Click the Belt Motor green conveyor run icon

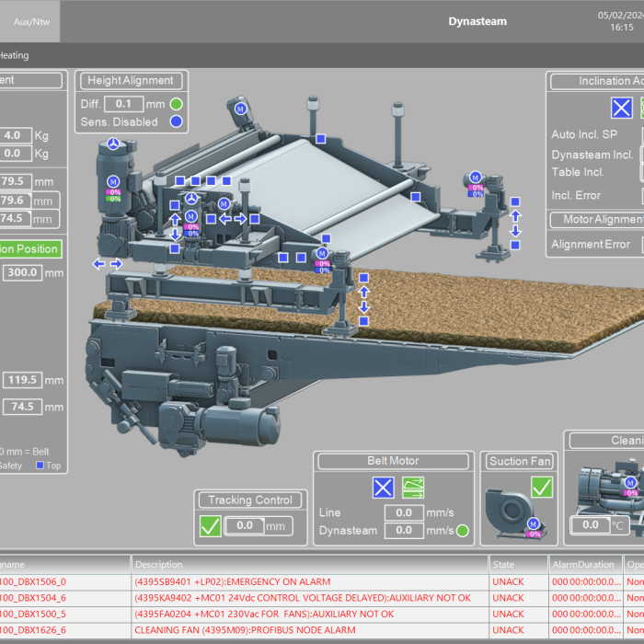(413, 488)
